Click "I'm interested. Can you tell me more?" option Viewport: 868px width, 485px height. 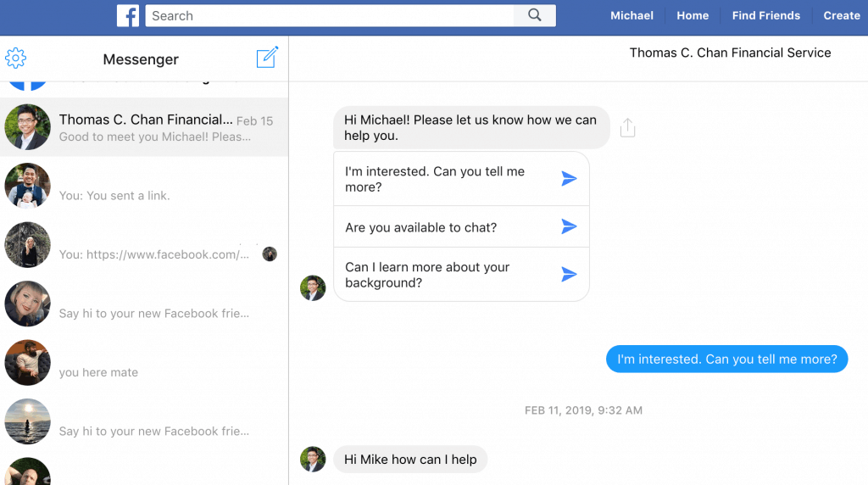tap(462, 179)
